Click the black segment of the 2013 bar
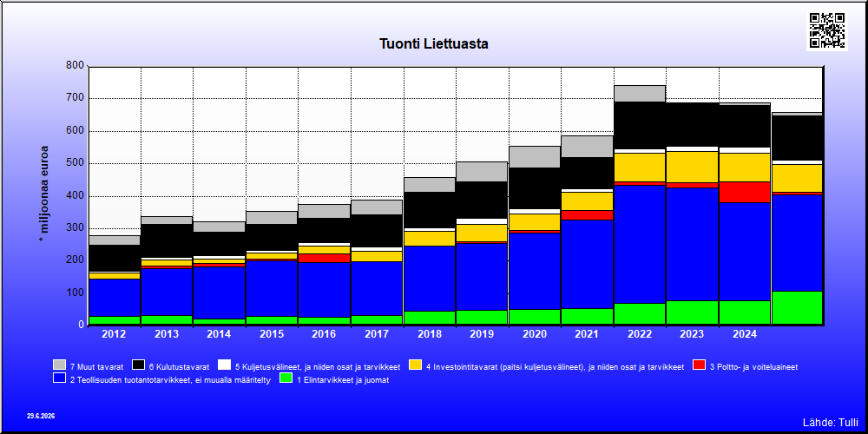Image resolution: width=868 pixels, height=434 pixels. tap(168, 240)
